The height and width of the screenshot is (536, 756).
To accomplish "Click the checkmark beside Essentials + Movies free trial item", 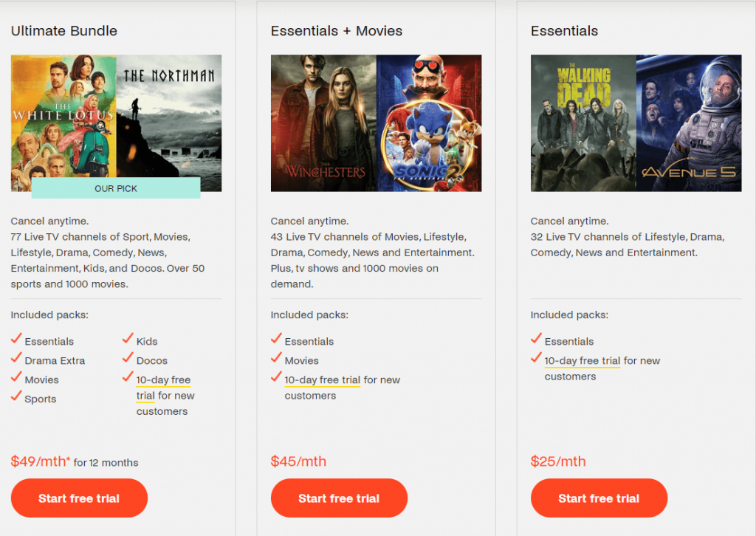I will (276, 377).
